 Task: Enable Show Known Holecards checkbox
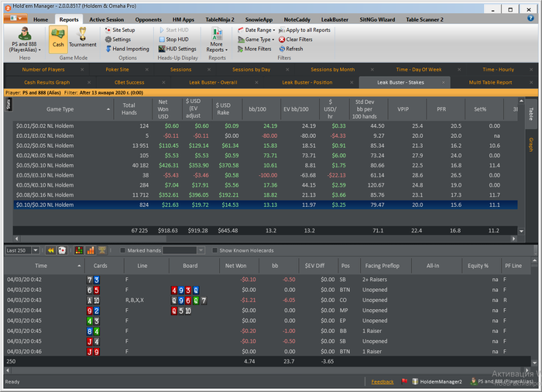point(214,250)
